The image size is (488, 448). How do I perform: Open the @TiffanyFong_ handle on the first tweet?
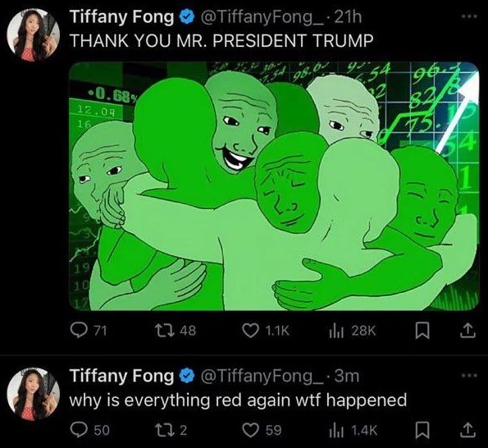point(262,17)
